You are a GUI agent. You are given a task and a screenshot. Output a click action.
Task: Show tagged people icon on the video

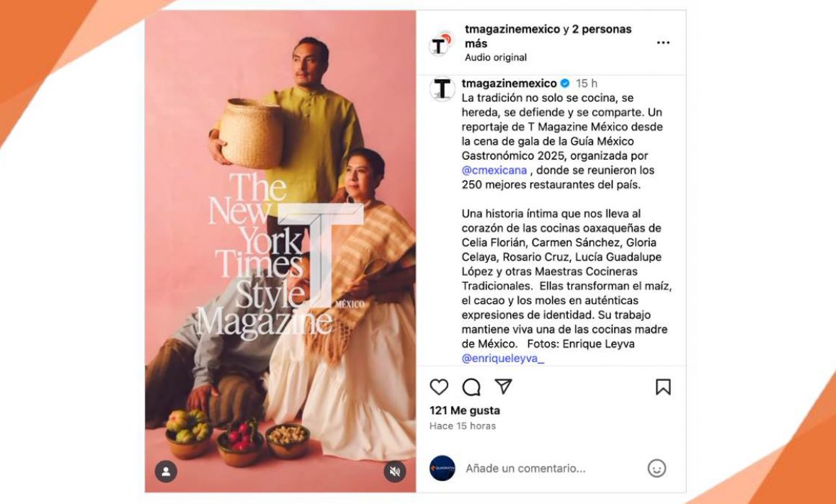coord(166,472)
